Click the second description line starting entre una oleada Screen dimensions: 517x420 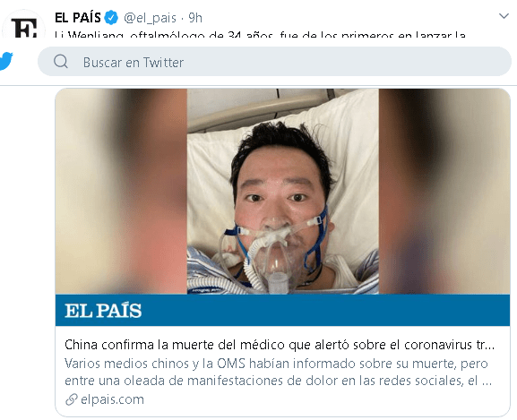pyautogui.click(x=279, y=381)
